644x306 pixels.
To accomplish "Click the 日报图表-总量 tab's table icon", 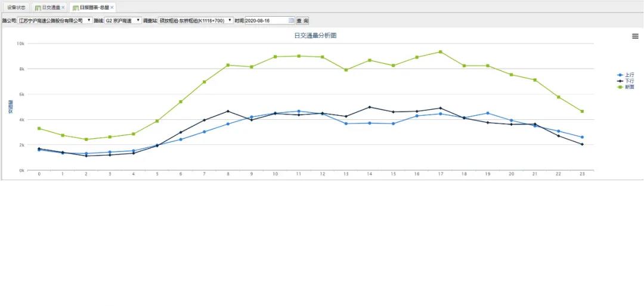I will pyautogui.click(x=76, y=8).
